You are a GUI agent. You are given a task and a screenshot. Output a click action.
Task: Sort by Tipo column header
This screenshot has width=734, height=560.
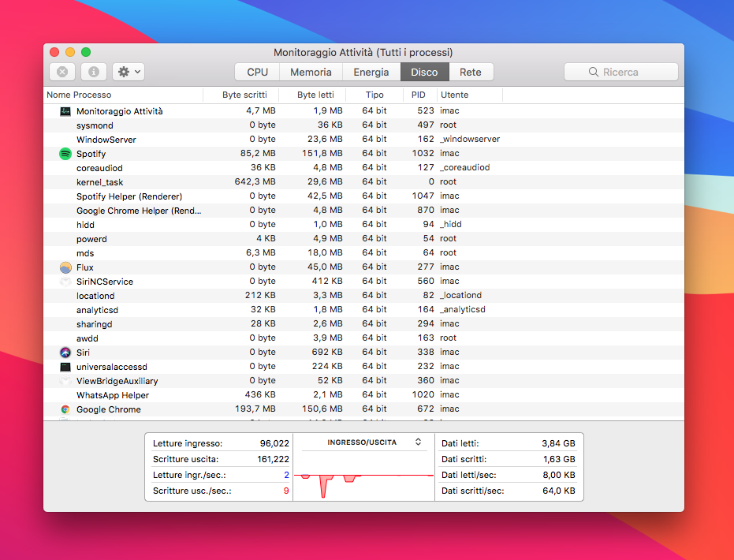374,95
